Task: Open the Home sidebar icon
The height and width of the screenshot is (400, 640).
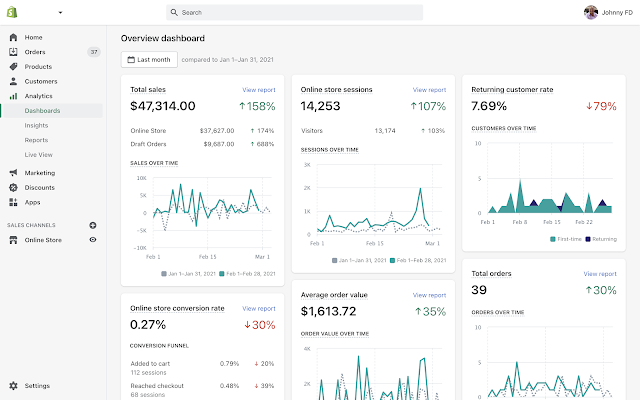Action: point(13,37)
